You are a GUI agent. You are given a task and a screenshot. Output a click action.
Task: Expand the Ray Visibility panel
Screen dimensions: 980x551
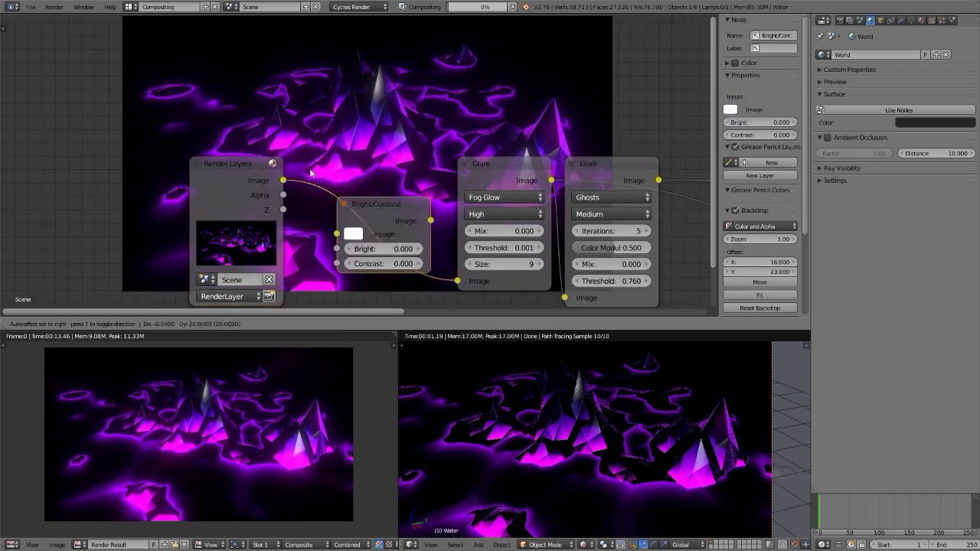[x=842, y=168]
